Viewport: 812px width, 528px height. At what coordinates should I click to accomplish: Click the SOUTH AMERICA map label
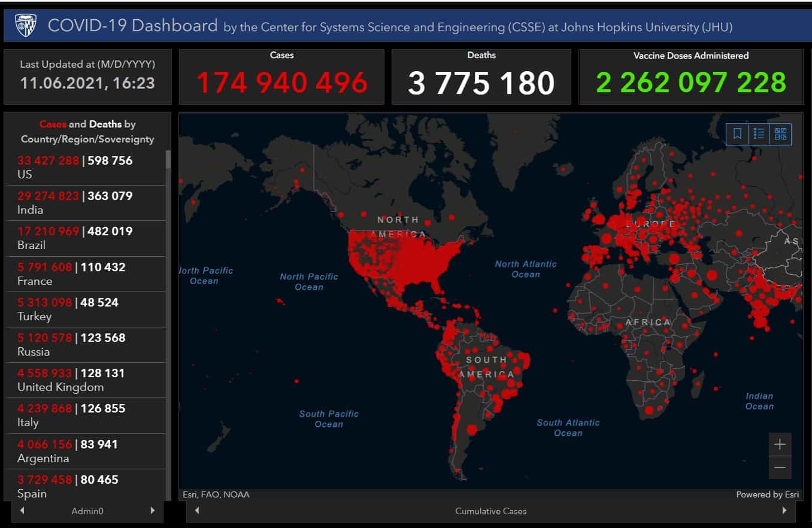[x=486, y=367]
